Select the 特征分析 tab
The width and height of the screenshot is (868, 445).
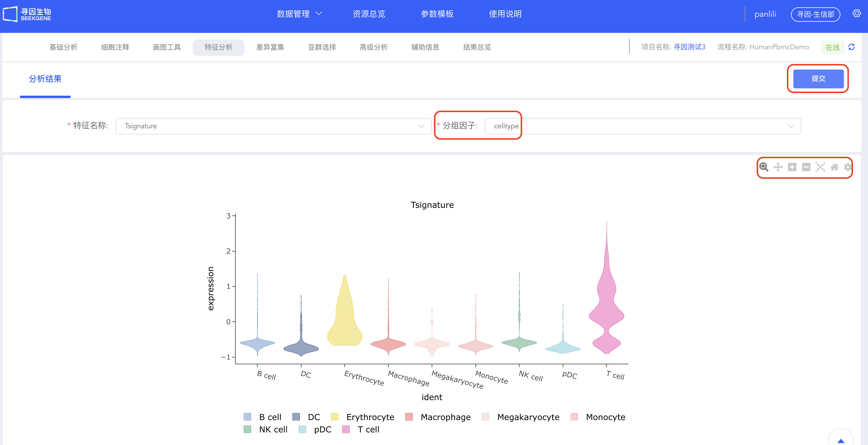coord(218,47)
